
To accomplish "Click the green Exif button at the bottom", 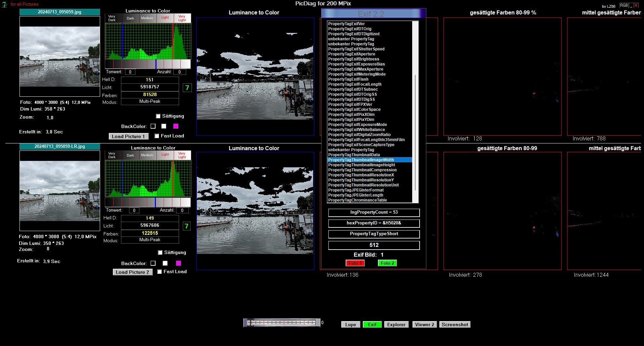I will coord(372,325).
